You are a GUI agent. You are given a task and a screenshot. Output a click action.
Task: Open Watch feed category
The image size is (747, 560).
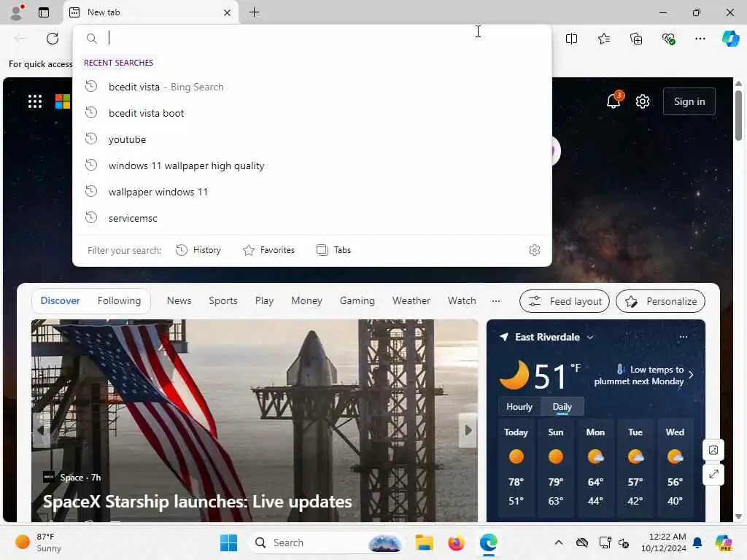tap(462, 301)
